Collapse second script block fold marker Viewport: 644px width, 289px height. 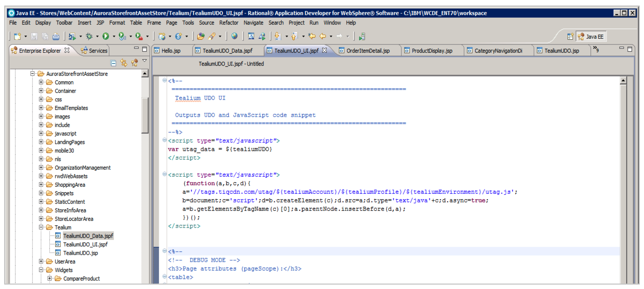164,174
